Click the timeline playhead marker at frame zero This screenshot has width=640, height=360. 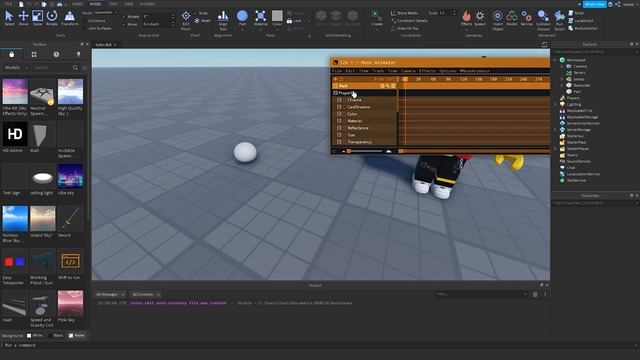point(405,79)
